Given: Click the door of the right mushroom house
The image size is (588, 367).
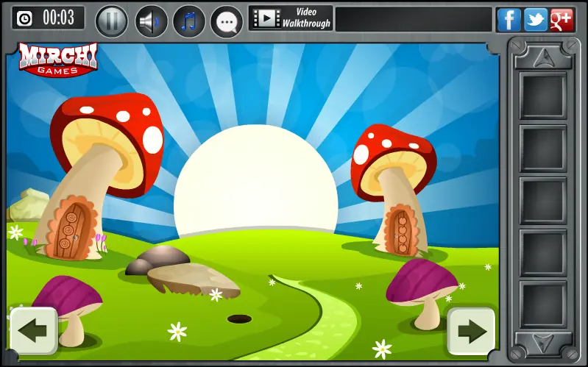Looking at the screenshot, I should [401, 231].
